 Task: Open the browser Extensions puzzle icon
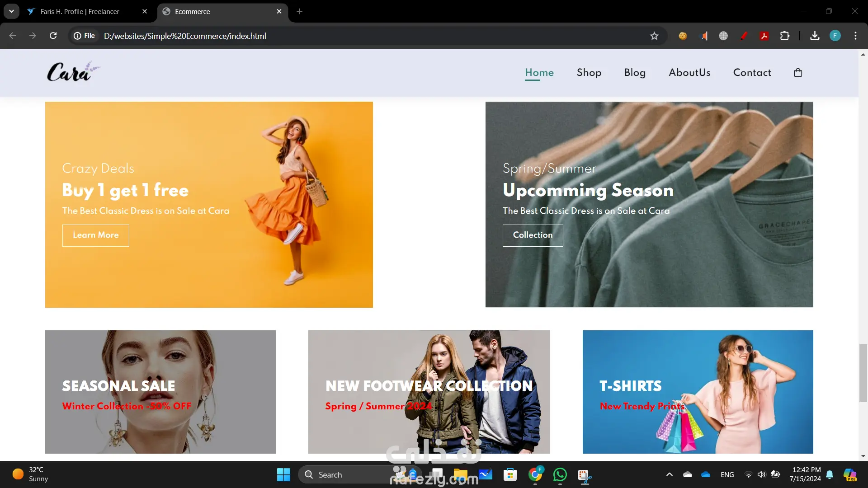(785, 36)
